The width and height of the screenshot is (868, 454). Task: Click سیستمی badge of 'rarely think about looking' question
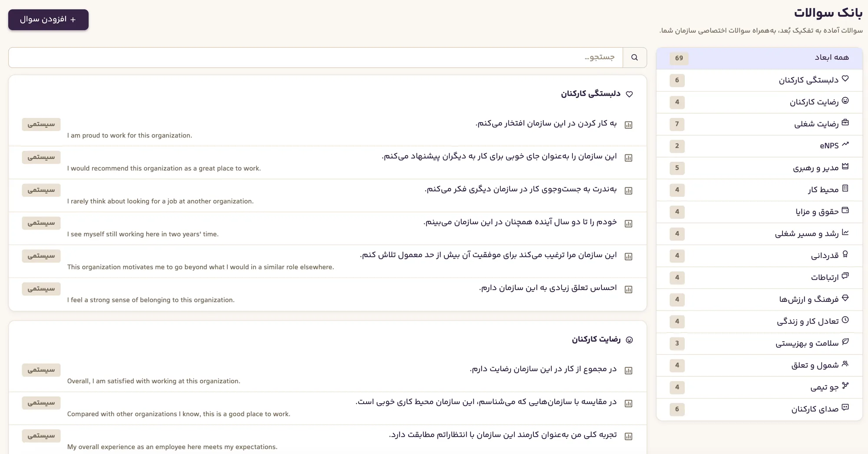tap(41, 190)
